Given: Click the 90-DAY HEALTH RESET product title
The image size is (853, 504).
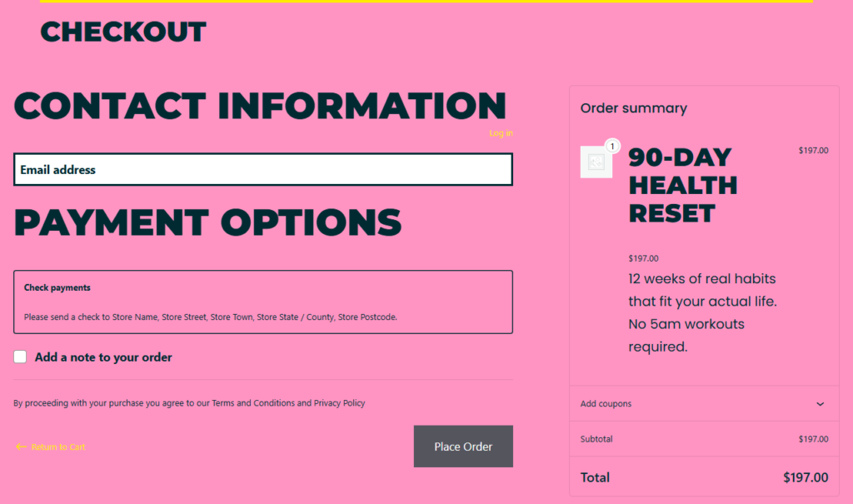Looking at the screenshot, I should [683, 184].
